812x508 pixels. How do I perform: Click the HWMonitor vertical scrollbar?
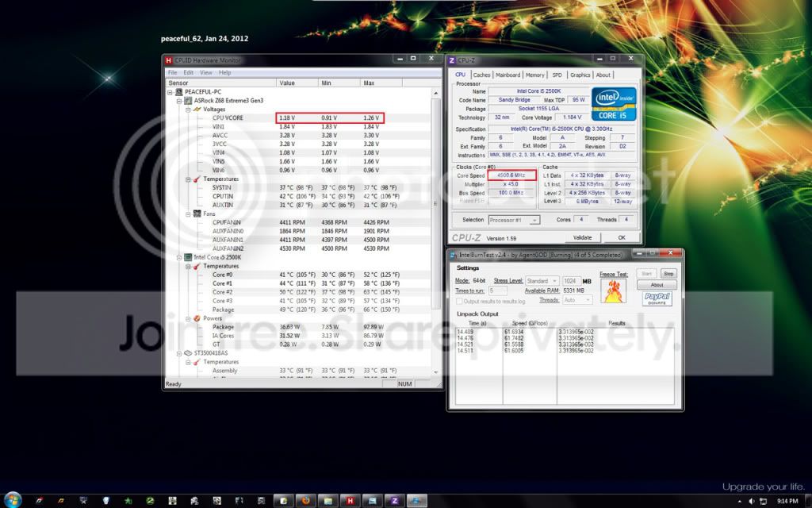click(x=435, y=232)
